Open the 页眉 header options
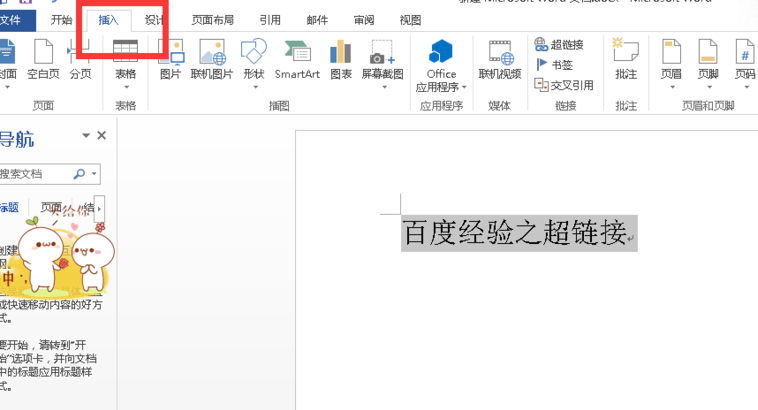The height and width of the screenshot is (410, 758). tap(671, 64)
